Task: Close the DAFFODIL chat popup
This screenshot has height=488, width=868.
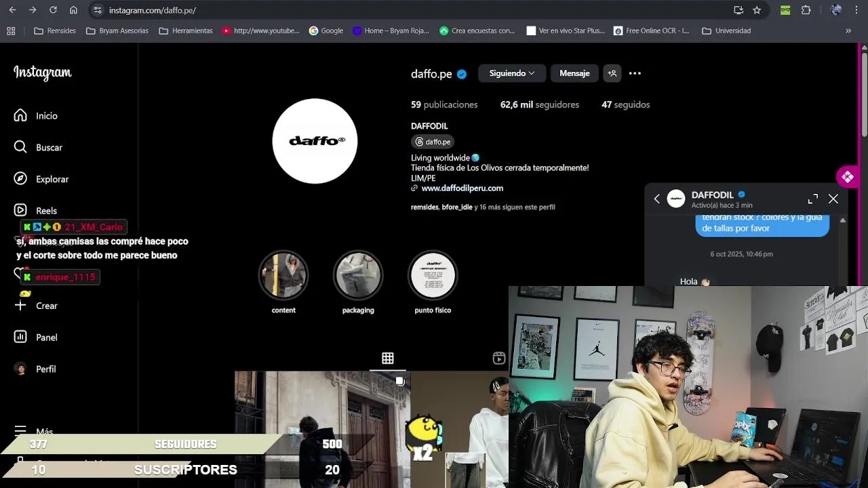Action: tap(833, 199)
